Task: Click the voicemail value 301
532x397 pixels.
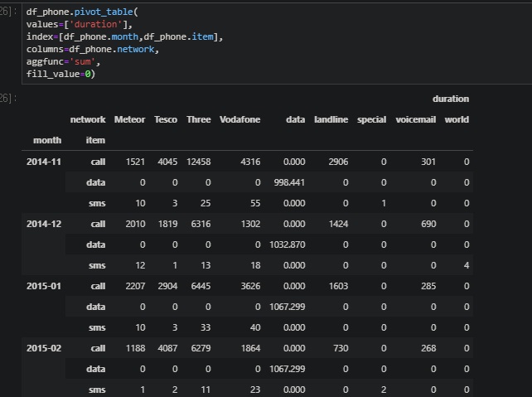Action: (x=428, y=162)
